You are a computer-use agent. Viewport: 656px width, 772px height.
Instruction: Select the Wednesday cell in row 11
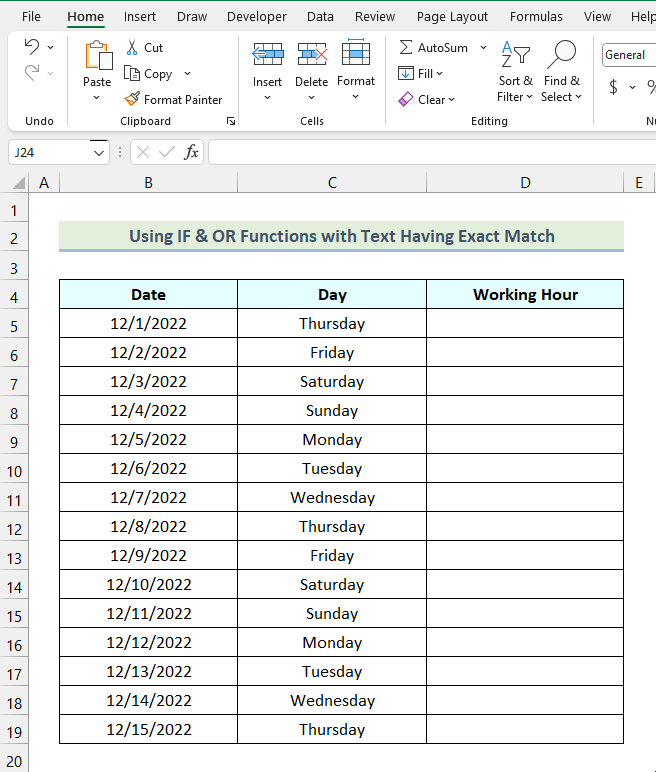332,497
